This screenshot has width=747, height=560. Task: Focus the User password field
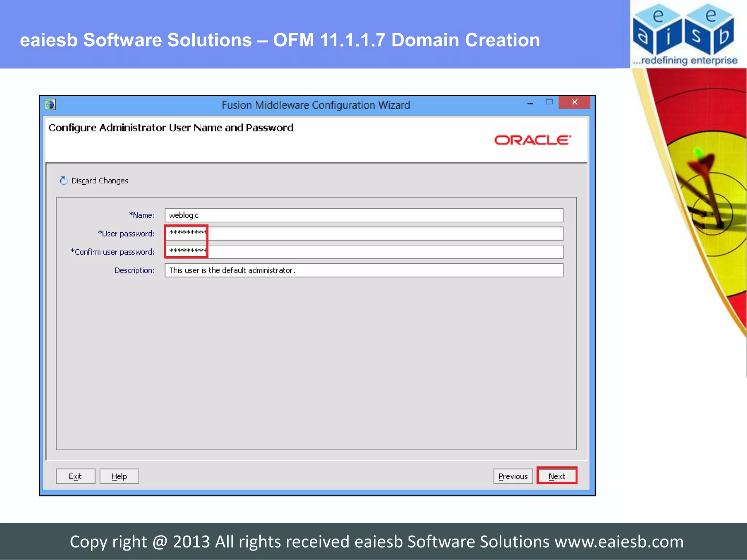(364, 233)
